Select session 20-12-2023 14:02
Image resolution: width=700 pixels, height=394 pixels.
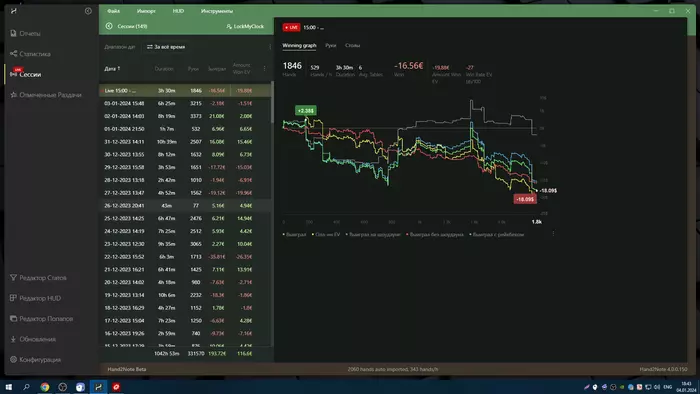click(185, 282)
